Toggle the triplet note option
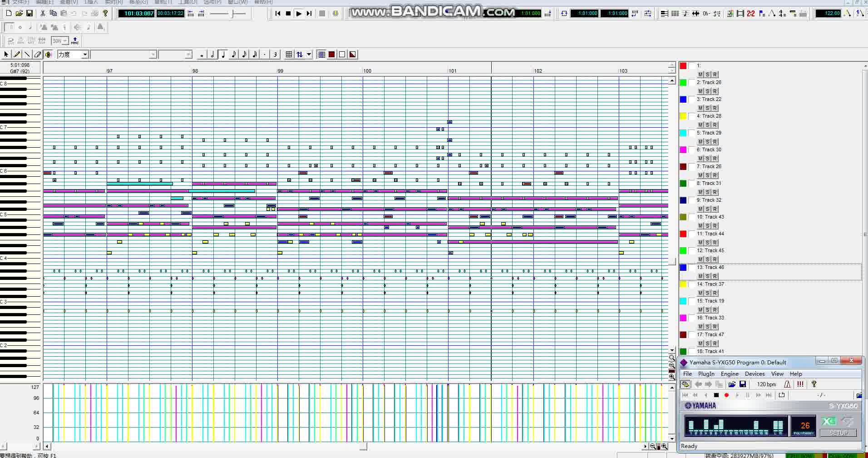Screen dimensions: 868x458 point(275,55)
